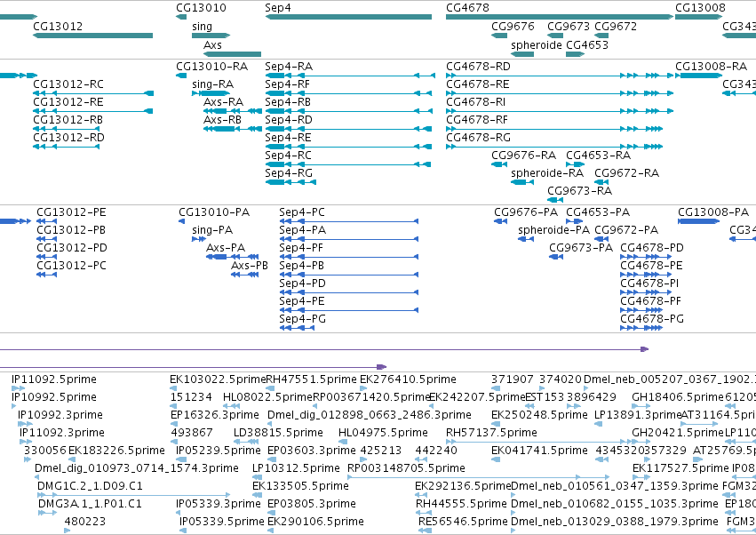Click protein CG4678-PG
This screenshot has height=535, width=756.
tap(652, 319)
